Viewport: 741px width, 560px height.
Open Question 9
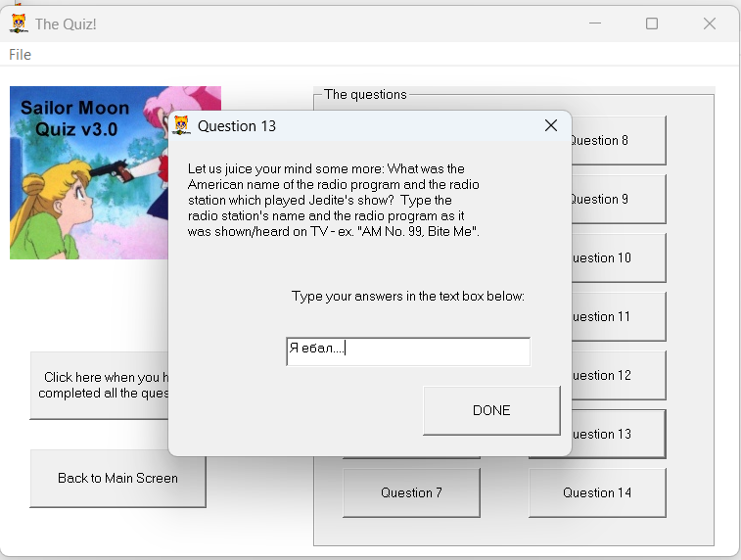coord(617,199)
